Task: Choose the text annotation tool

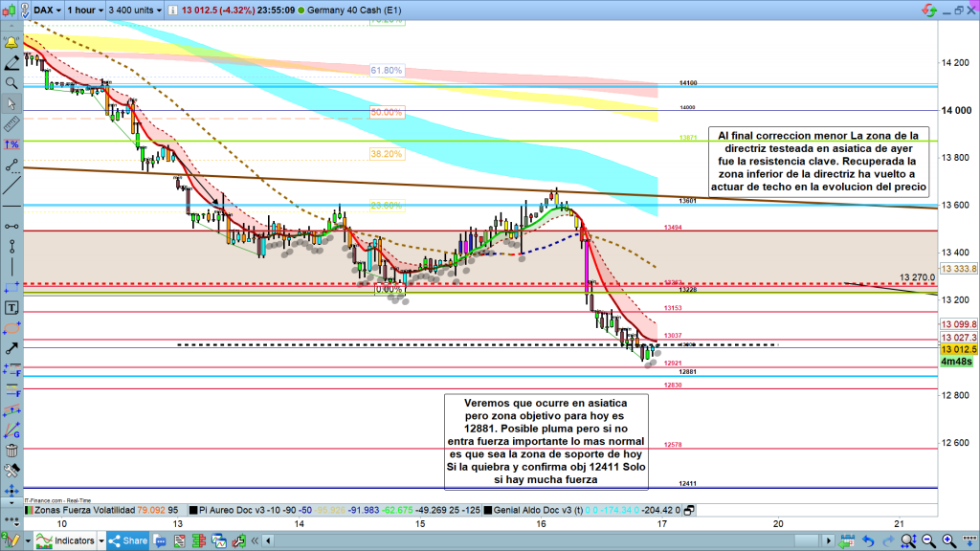Action: pos(11,308)
